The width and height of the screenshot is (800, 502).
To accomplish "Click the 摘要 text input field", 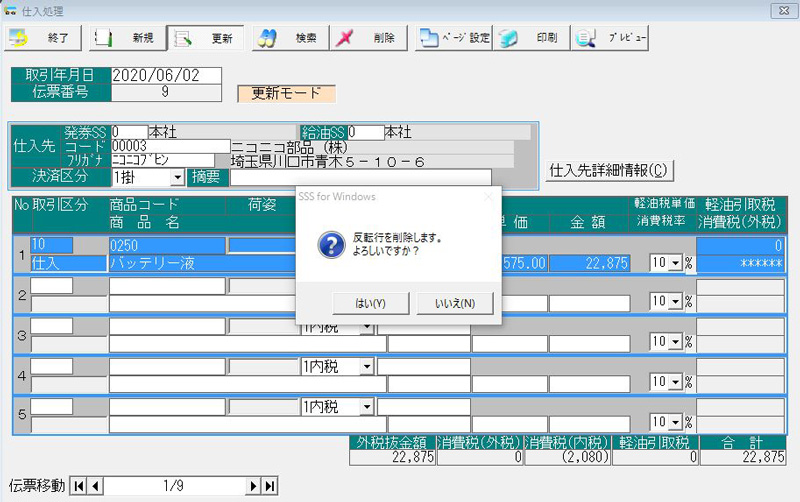I will tap(360, 177).
